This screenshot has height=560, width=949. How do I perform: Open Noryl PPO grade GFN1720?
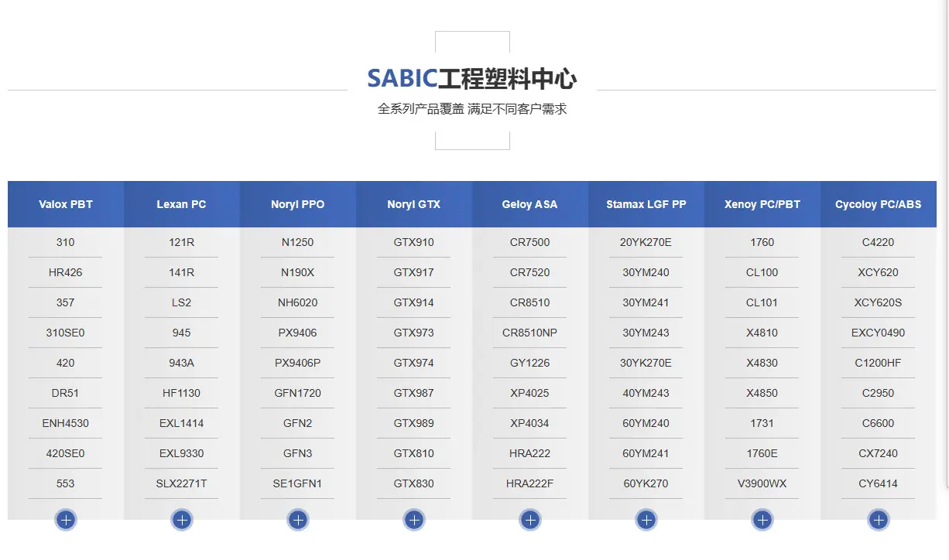click(298, 393)
